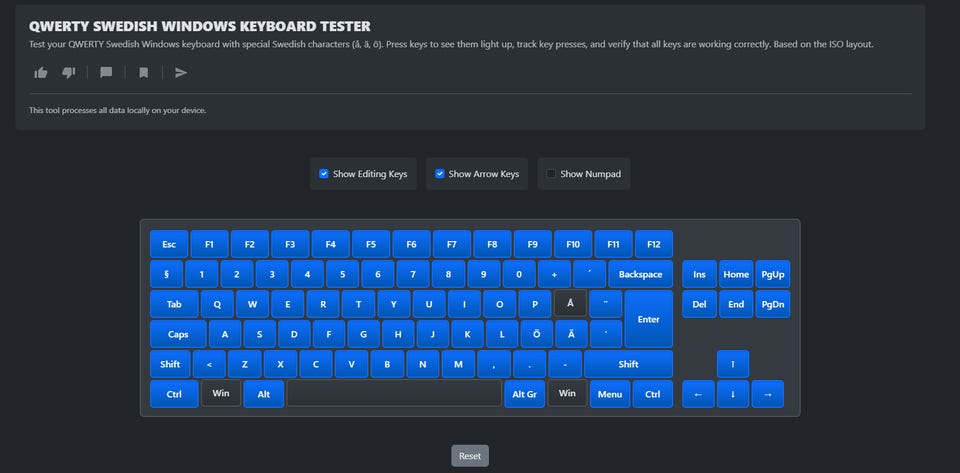
Task: Enable Show Numpad checkbox
Action: (x=551, y=174)
